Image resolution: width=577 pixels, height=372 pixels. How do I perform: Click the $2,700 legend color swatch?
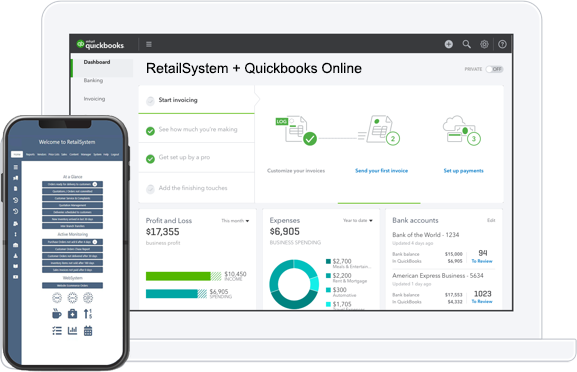pyautogui.click(x=328, y=261)
